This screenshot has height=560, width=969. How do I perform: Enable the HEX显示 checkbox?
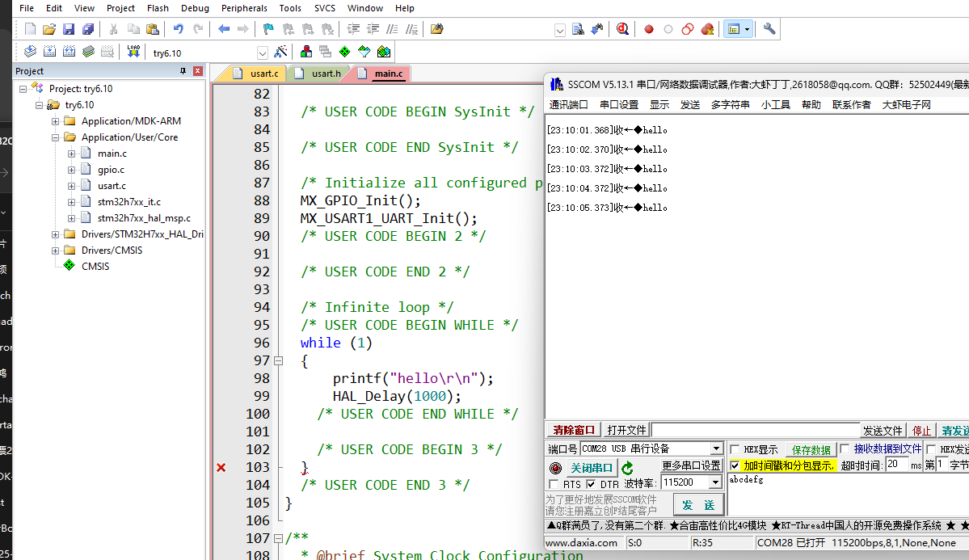click(735, 449)
